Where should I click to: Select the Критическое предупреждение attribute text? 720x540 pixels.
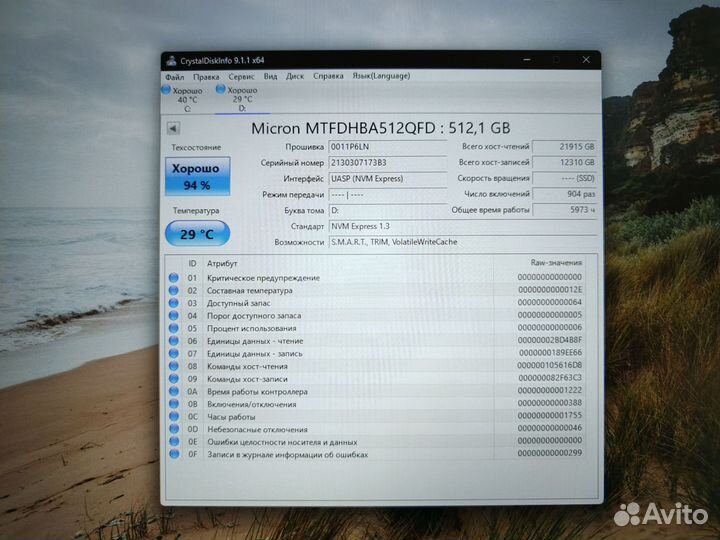(263, 278)
